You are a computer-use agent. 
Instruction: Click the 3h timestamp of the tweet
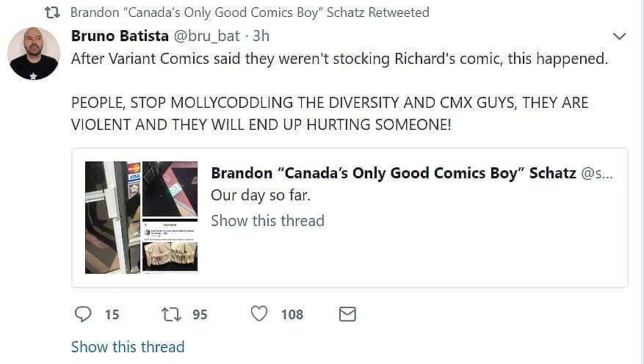pos(261,35)
